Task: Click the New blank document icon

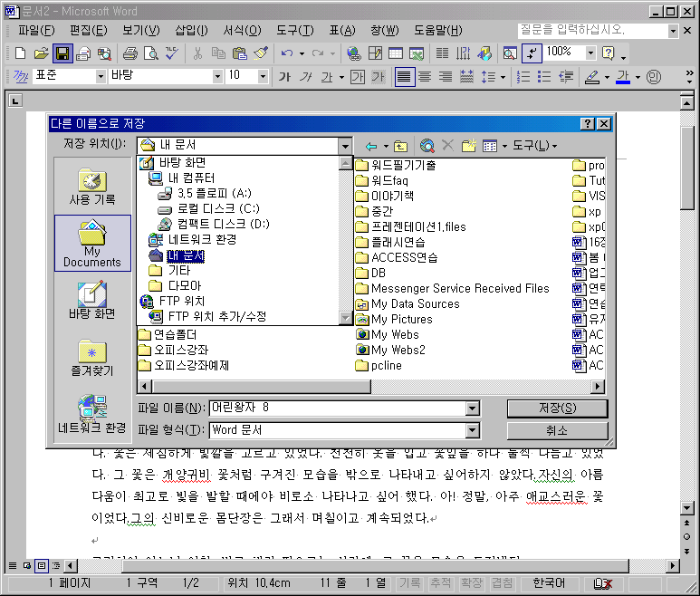Action: (20, 53)
